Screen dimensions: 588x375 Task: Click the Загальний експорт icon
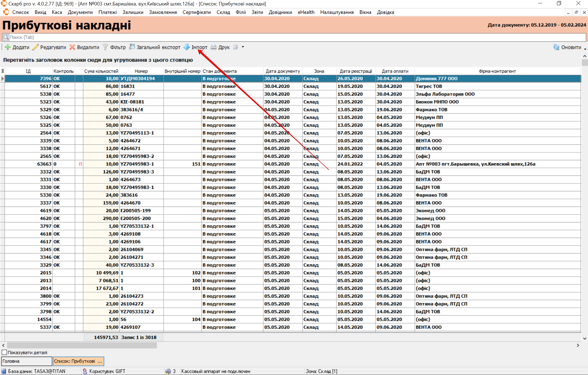(132, 47)
